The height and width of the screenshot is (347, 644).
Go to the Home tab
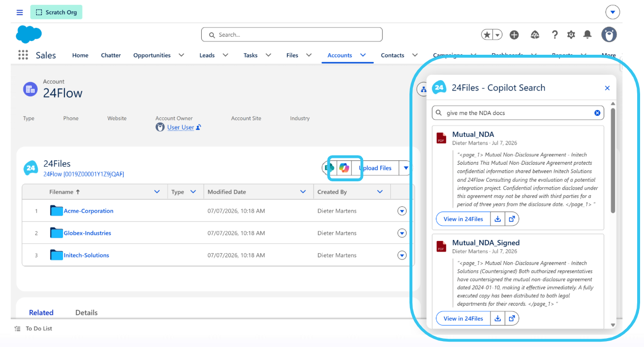pyautogui.click(x=80, y=55)
